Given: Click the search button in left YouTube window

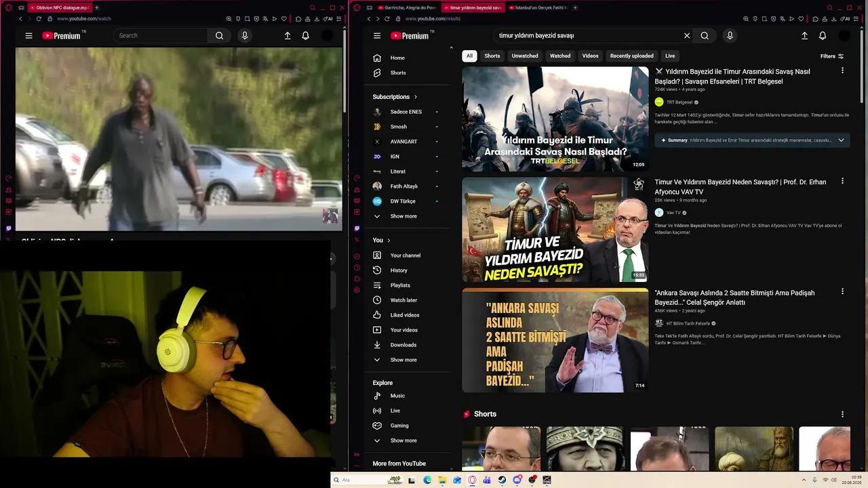Looking at the screenshot, I should pos(219,36).
